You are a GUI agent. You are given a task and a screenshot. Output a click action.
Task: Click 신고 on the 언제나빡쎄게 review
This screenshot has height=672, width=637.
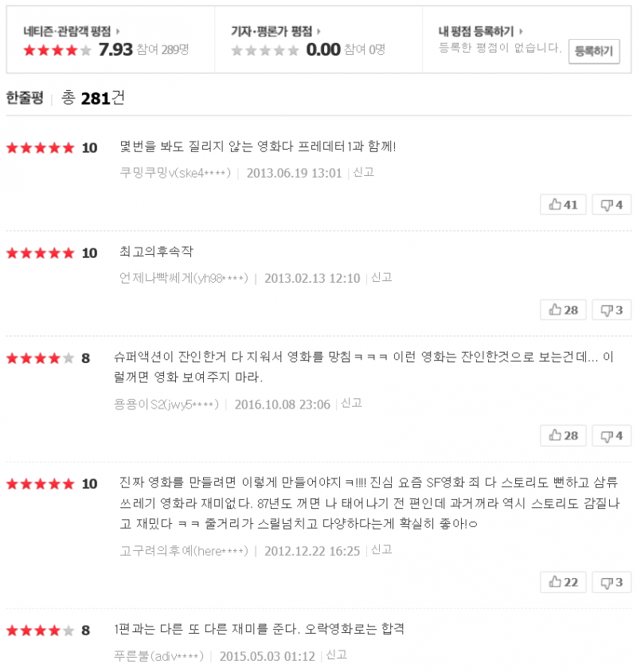point(381,277)
